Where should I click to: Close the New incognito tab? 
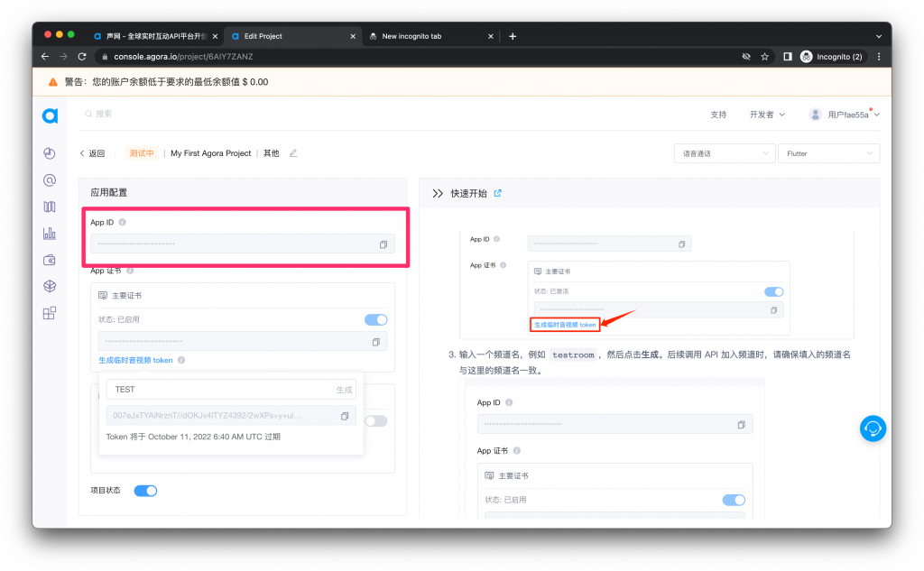click(490, 37)
